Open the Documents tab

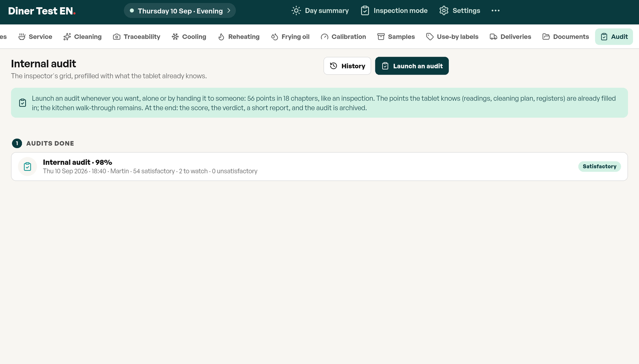coord(566,37)
